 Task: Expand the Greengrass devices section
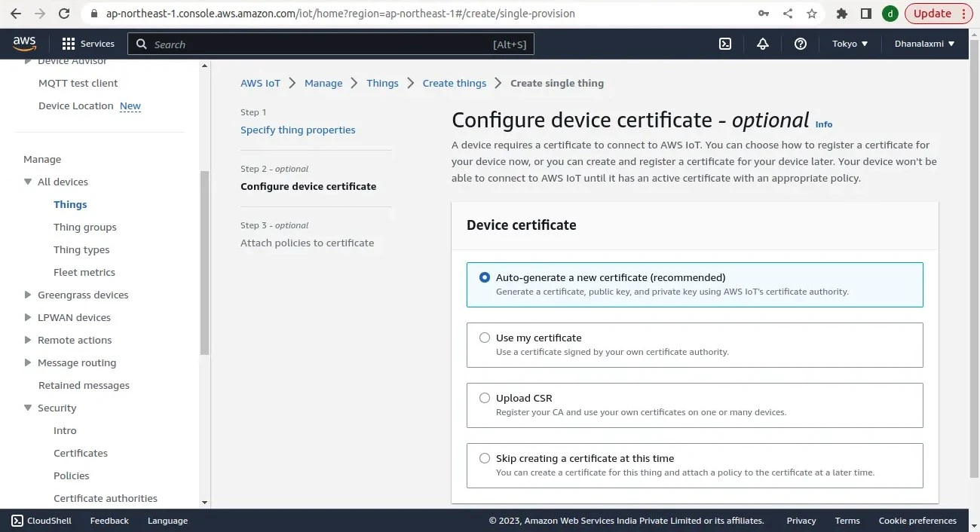[28, 295]
